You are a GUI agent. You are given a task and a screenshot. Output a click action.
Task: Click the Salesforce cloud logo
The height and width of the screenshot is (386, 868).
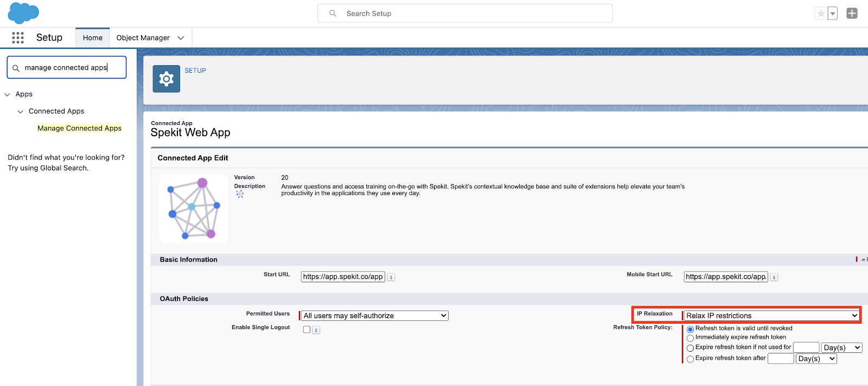tap(23, 13)
